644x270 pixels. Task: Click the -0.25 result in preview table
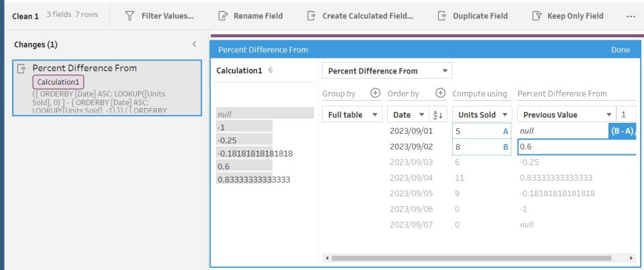pyautogui.click(x=529, y=163)
